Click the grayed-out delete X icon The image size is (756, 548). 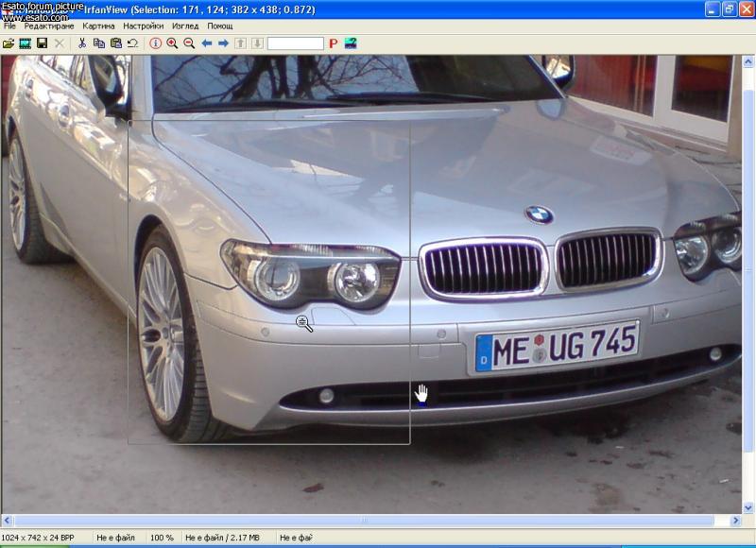(x=59, y=43)
